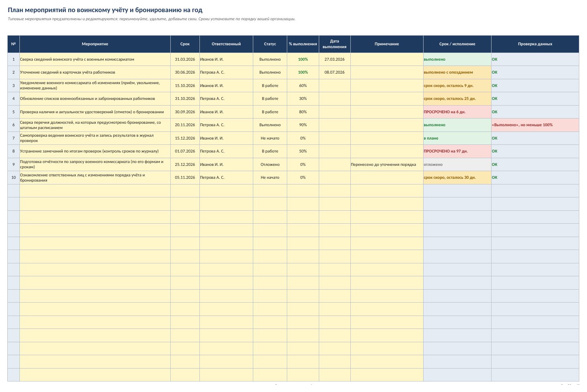Image resolution: width=587 pixels, height=392 pixels.
Task: Select the '60%' completion cell
Action: click(x=303, y=86)
